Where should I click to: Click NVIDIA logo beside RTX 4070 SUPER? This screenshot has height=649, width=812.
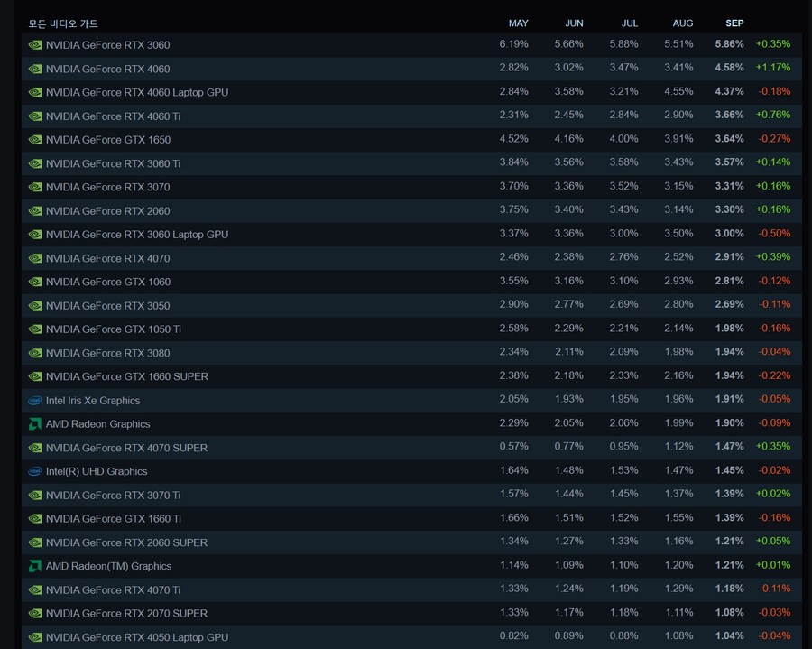[34, 448]
